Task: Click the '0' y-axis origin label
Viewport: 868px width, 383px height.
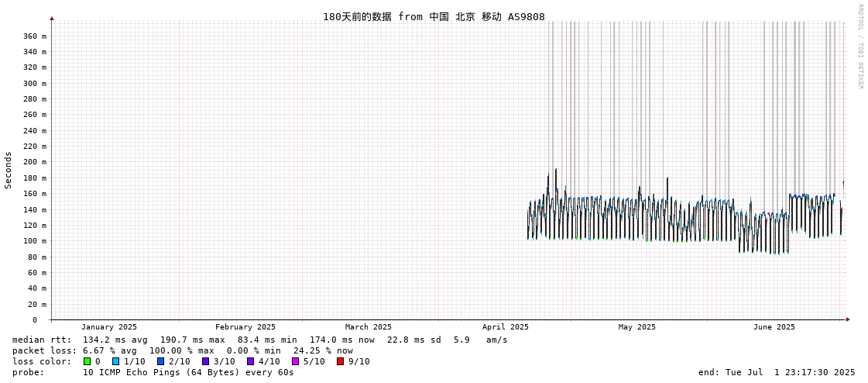Action: 34,320
